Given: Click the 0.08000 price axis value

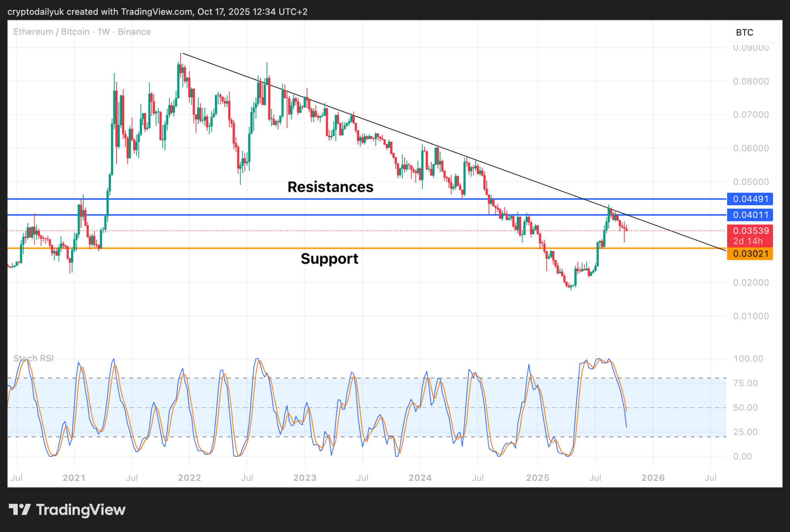Looking at the screenshot, I should [x=751, y=81].
